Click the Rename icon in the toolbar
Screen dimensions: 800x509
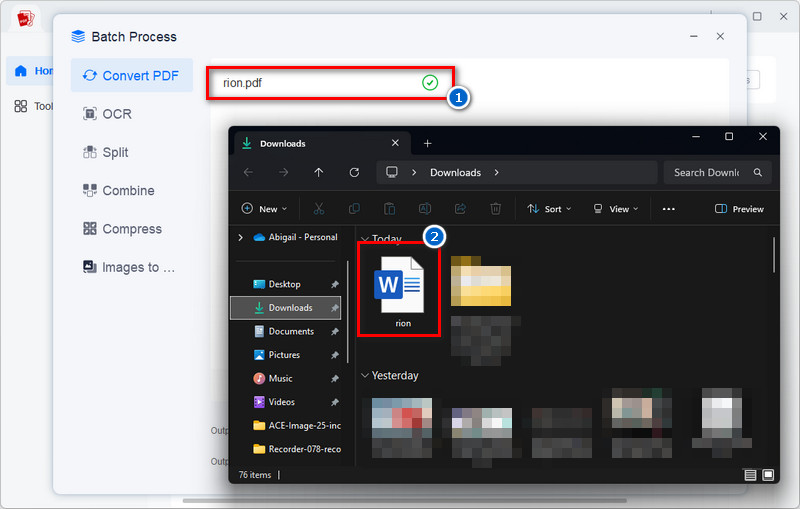pyautogui.click(x=424, y=209)
